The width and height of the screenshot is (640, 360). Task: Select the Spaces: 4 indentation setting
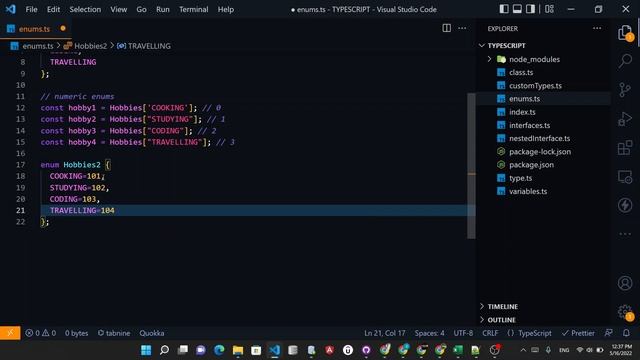429,333
